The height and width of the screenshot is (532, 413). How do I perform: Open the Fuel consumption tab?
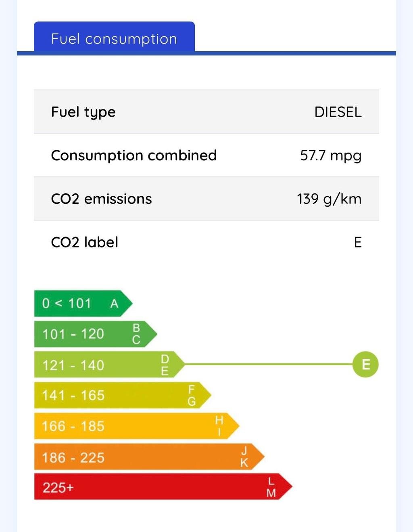(x=114, y=37)
